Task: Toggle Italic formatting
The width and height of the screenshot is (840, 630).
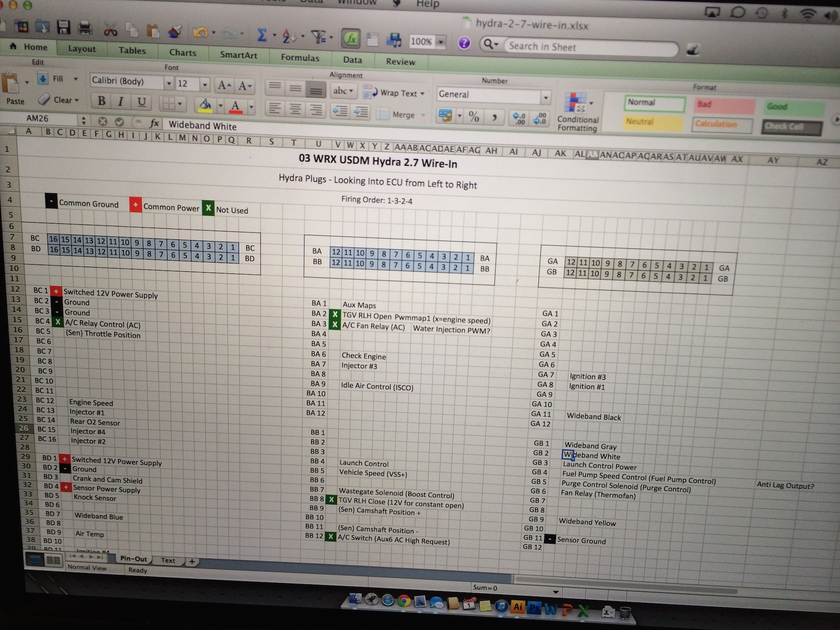Action: [121, 102]
